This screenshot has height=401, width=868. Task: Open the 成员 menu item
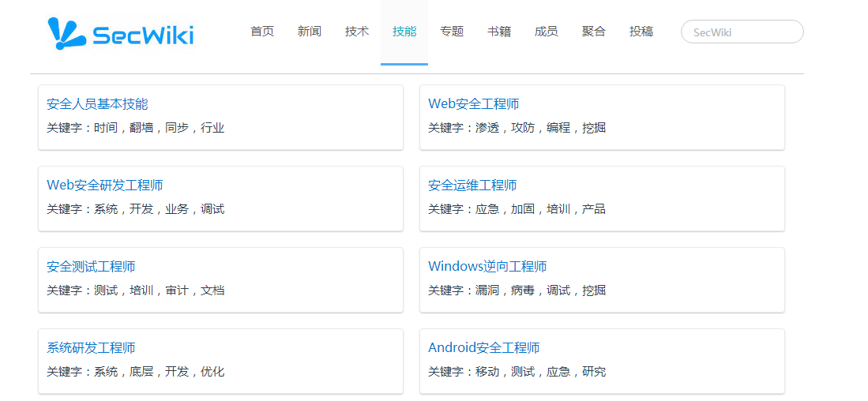point(547,32)
